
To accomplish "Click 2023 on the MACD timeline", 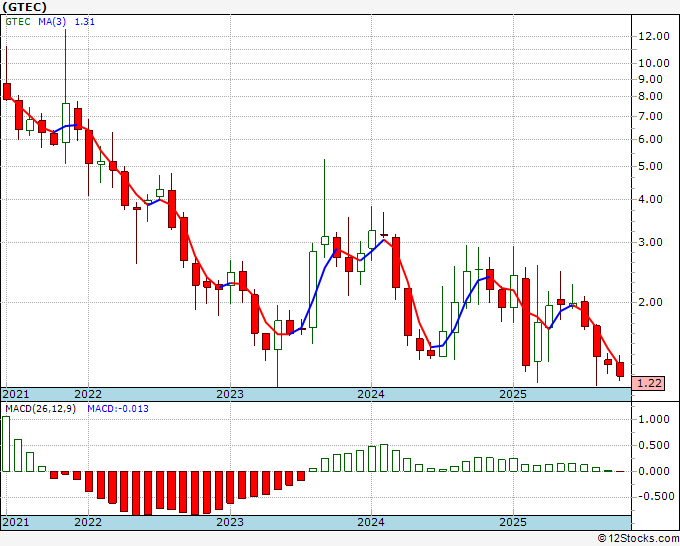I will pos(230,522).
